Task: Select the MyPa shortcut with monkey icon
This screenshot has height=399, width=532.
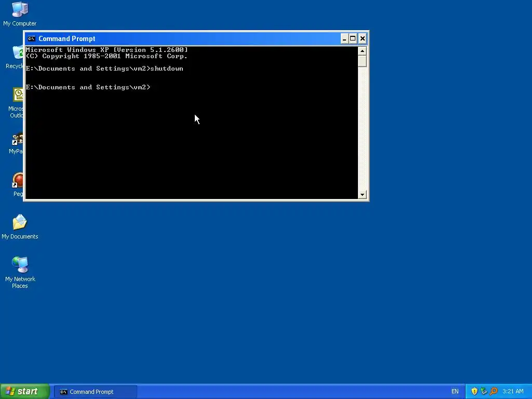Action: pyautogui.click(x=16, y=144)
